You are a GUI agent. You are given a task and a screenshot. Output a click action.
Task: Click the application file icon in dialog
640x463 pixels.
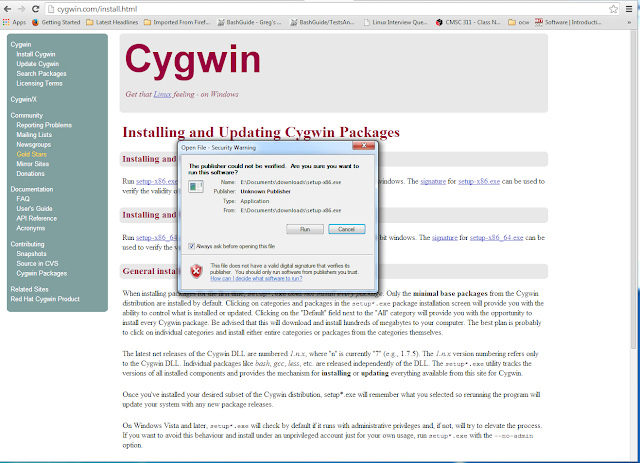click(196, 187)
